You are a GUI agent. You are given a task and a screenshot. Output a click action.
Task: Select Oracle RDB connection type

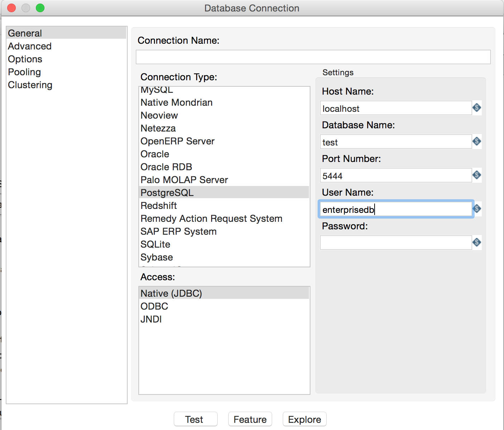click(224, 167)
